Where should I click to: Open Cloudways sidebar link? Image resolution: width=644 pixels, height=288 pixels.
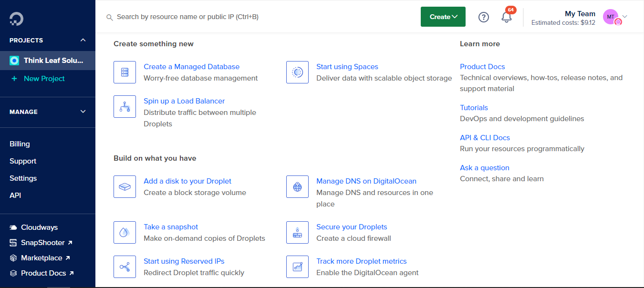39,227
